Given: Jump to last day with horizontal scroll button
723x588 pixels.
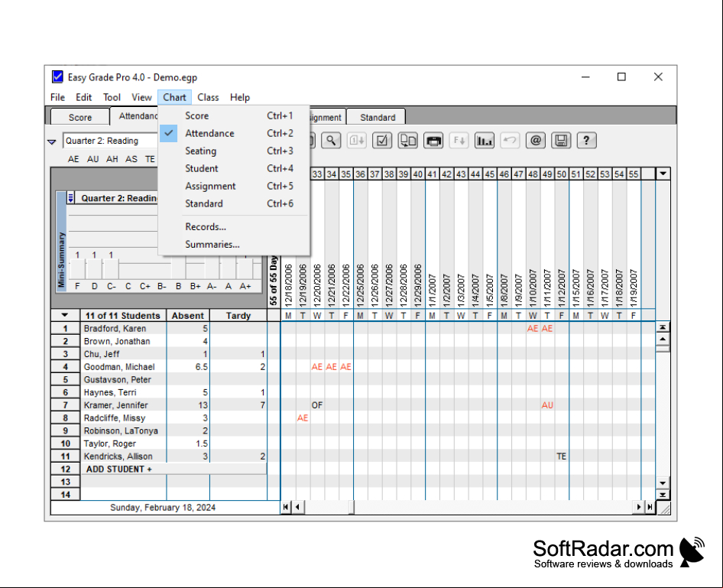Looking at the screenshot, I should [x=650, y=507].
